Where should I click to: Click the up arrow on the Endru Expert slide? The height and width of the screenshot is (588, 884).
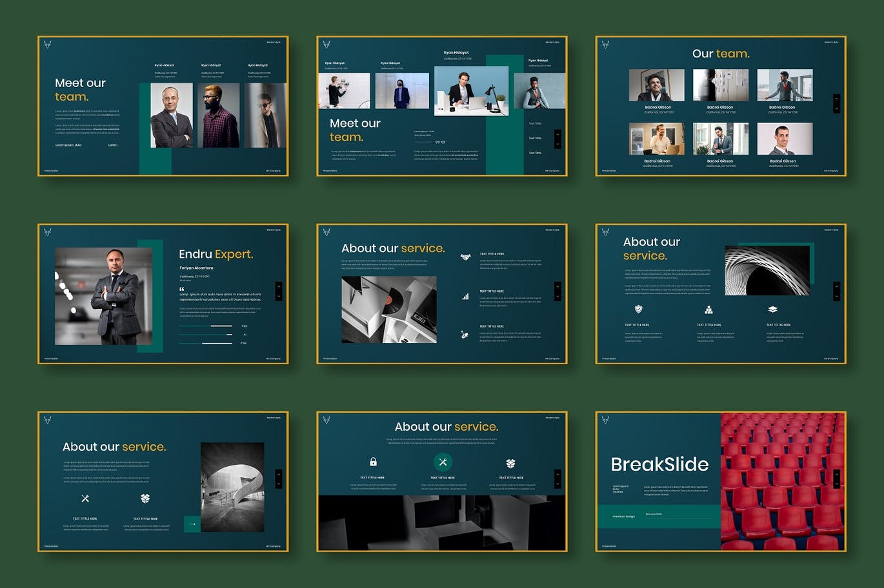(279, 286)
